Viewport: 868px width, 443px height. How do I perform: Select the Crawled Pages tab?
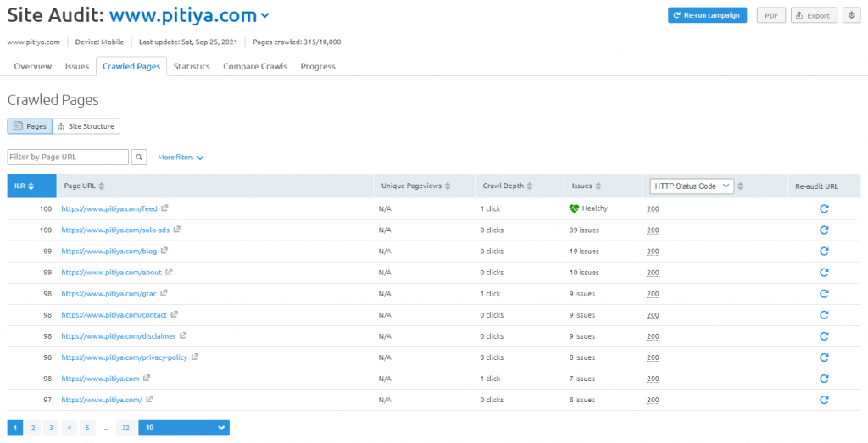[131, 66]
